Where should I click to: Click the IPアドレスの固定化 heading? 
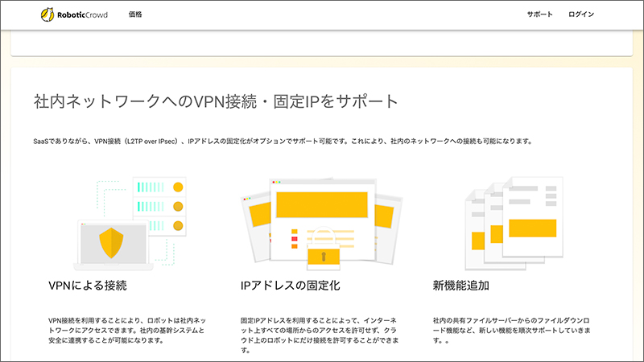click(290, 286)
